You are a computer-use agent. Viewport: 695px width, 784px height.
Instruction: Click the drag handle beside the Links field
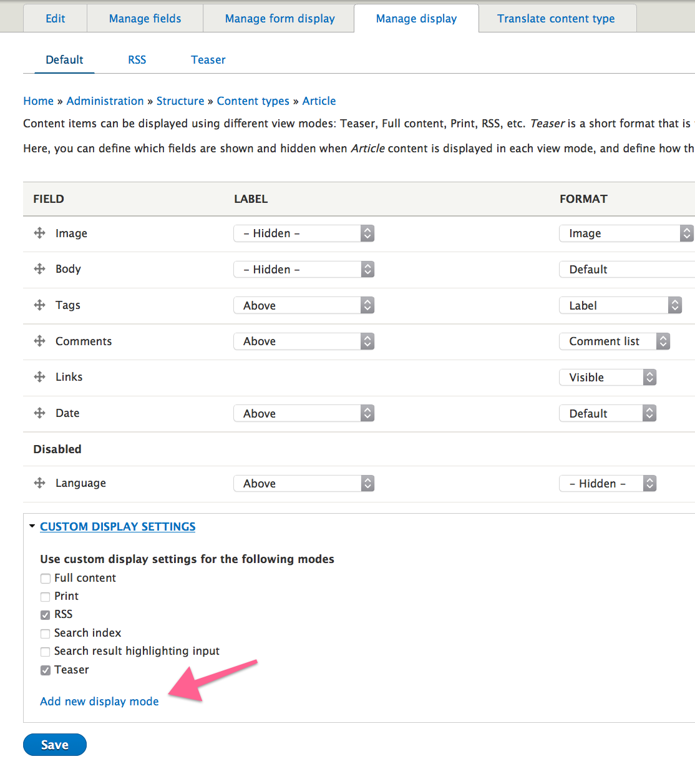39,377
